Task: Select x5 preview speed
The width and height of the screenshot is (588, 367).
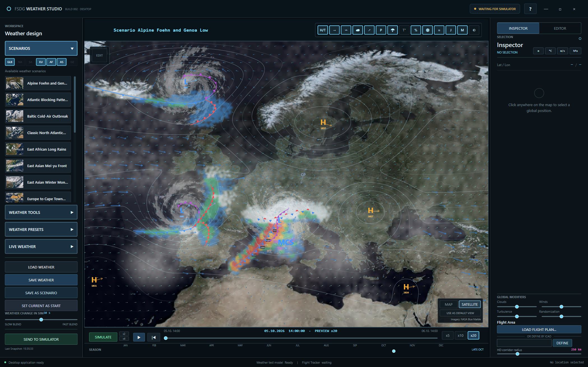Action: 448,336
